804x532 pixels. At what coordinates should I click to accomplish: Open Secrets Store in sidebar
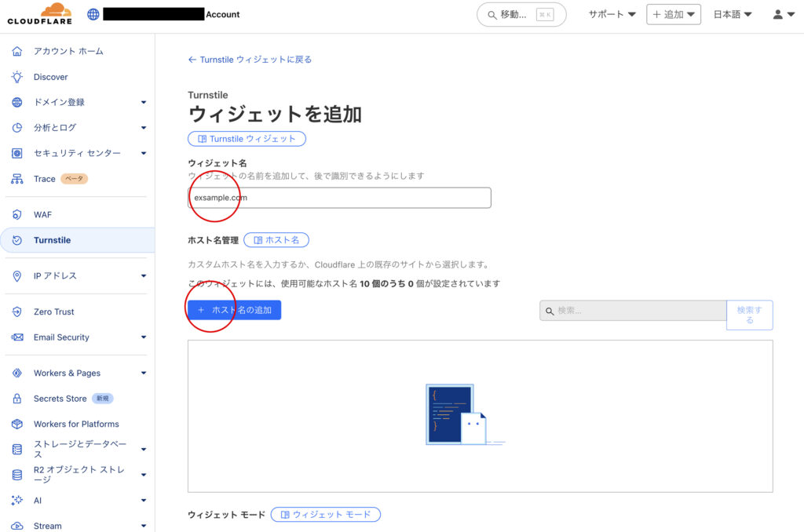coord(60,399)
